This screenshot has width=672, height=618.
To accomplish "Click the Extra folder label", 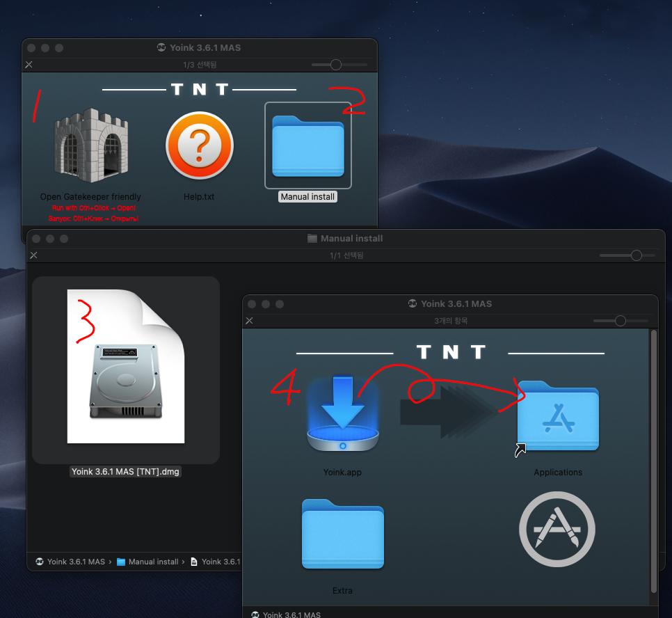I will click(x=342, y=591).
